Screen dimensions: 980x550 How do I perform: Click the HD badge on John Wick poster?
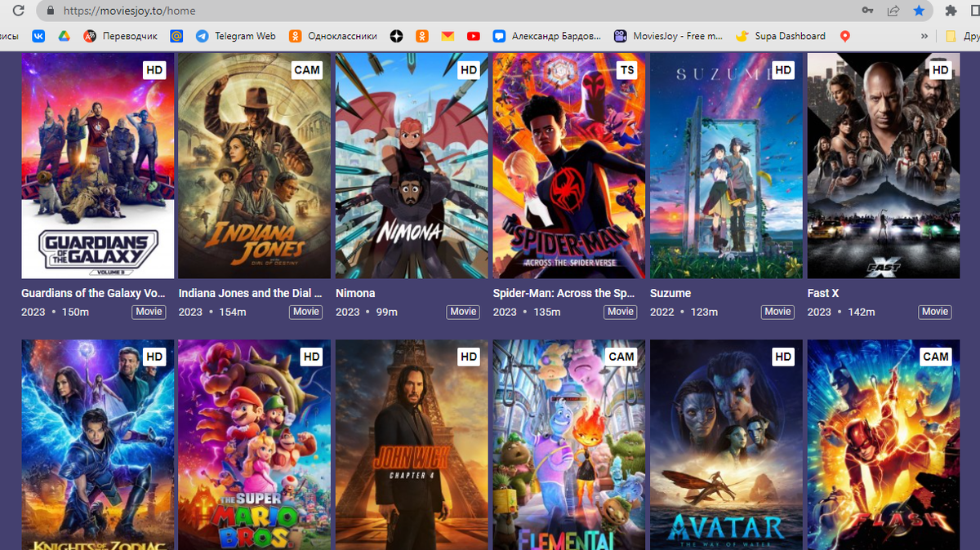pos(469,357)
